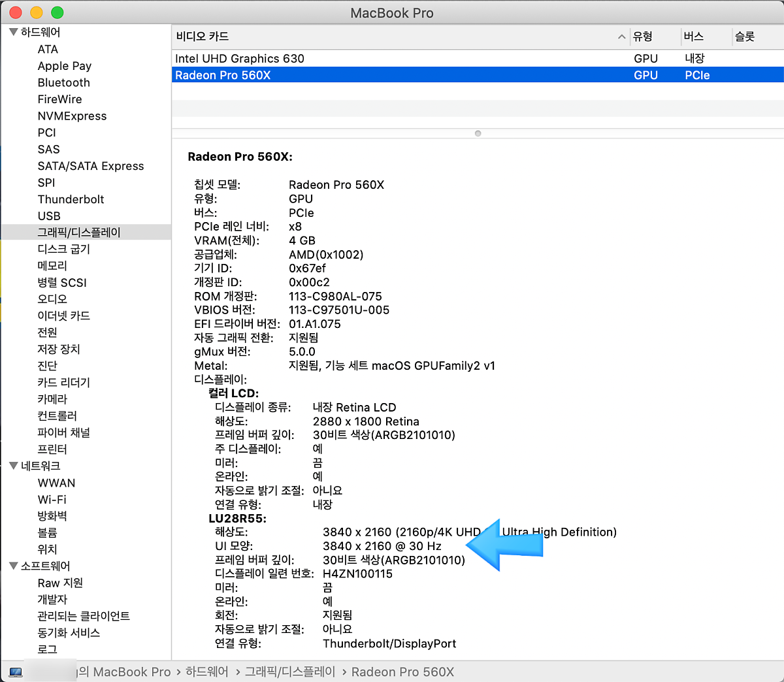Select FireWire in the sidebar
Screen dimensions: 784x682
pyautogui.click(x=60, y=99)
